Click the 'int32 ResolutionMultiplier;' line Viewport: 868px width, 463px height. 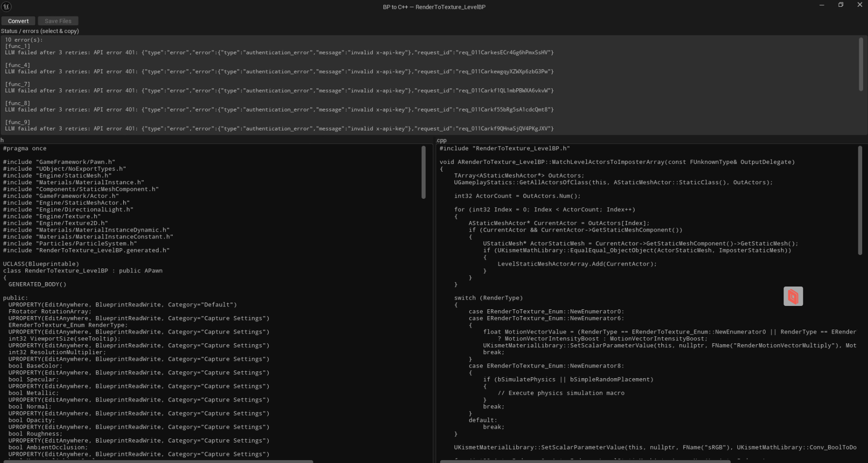[x=57, y=352]
